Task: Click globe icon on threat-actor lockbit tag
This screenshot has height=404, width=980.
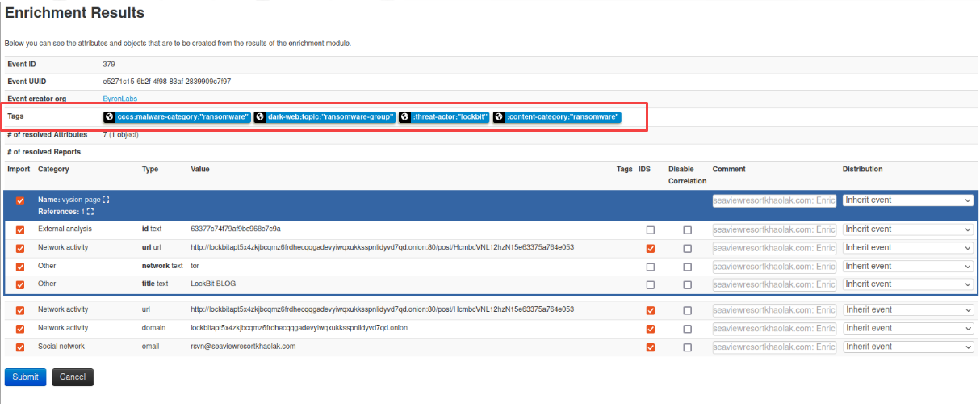Action: click(x=404, y=117)
